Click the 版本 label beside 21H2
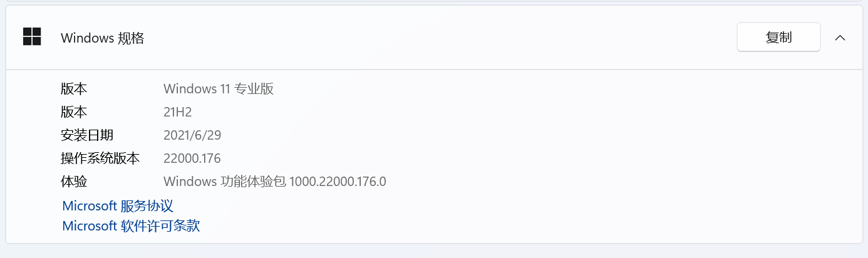This screenshot has width=868, height=258. (74, 112)
